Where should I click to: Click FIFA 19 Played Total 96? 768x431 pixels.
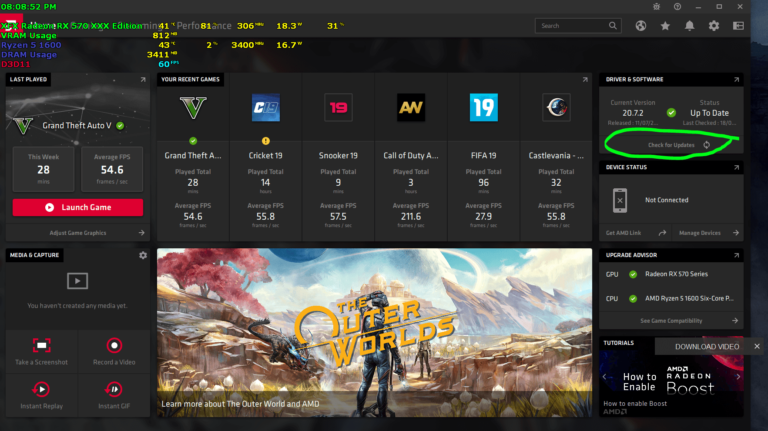[483, 182]
